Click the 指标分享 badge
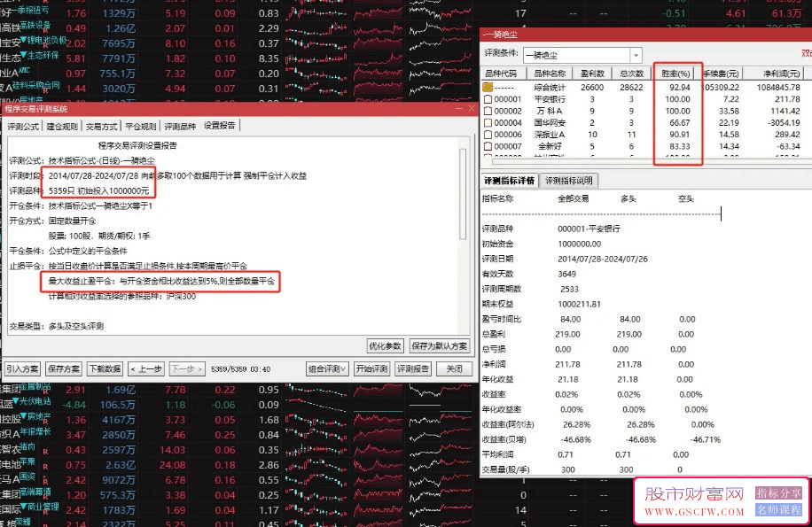 (778, 492)
